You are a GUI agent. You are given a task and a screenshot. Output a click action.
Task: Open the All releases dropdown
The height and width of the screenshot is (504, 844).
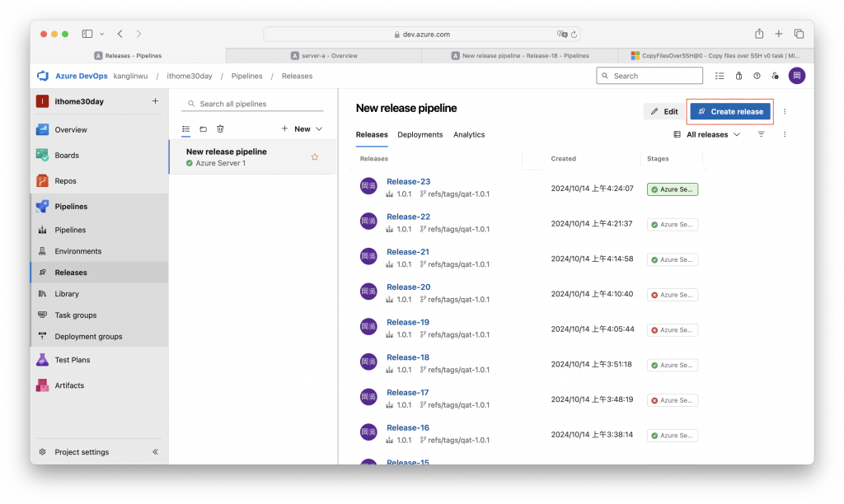tap(707, 134)
